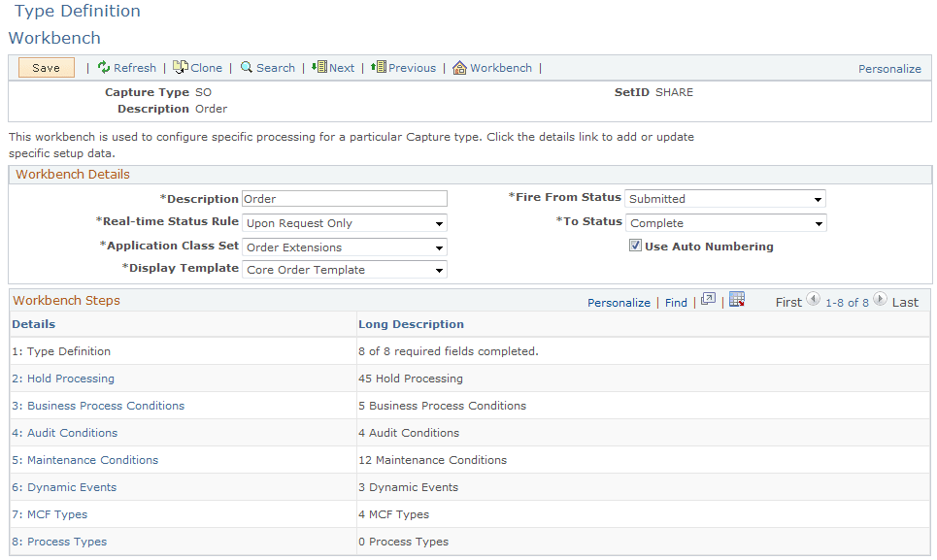The width and height of the screenshot is (937, 560).
Task: Click the Save button
Action: pos(46,68)
